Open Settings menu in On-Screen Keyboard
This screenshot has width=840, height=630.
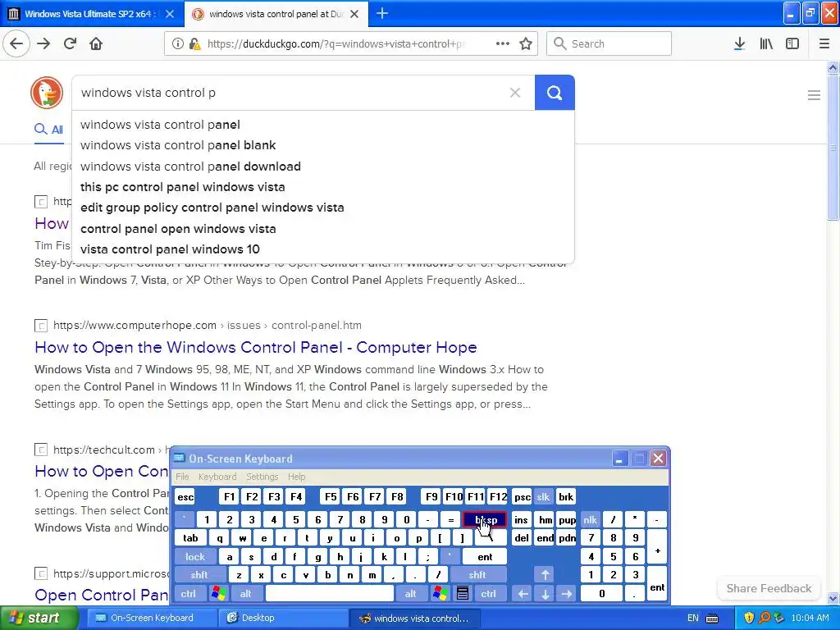pos(262,477)
